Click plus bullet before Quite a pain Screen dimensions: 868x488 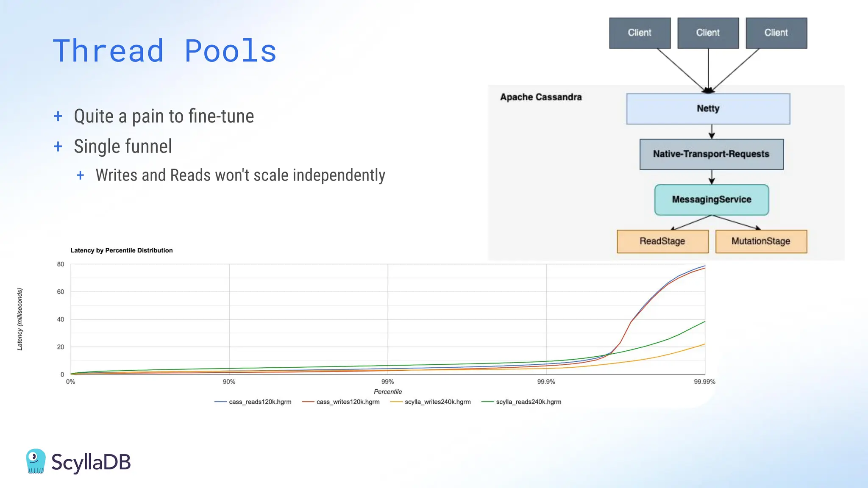[x=58, y=116]
